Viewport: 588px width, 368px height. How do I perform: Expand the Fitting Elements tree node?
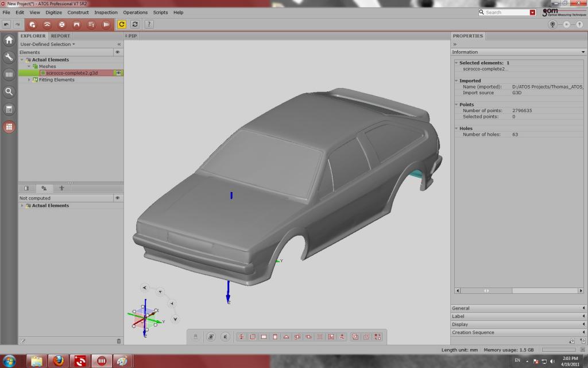pos(29,80)
